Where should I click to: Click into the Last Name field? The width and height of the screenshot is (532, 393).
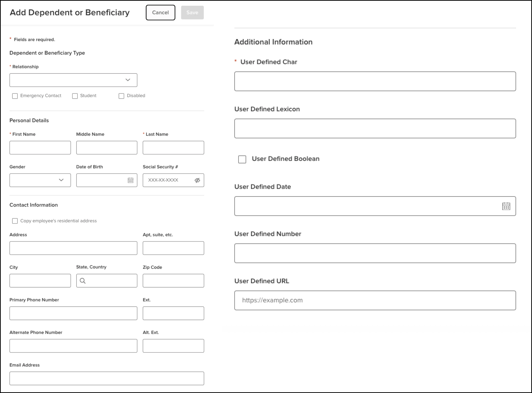coord(173,148)
